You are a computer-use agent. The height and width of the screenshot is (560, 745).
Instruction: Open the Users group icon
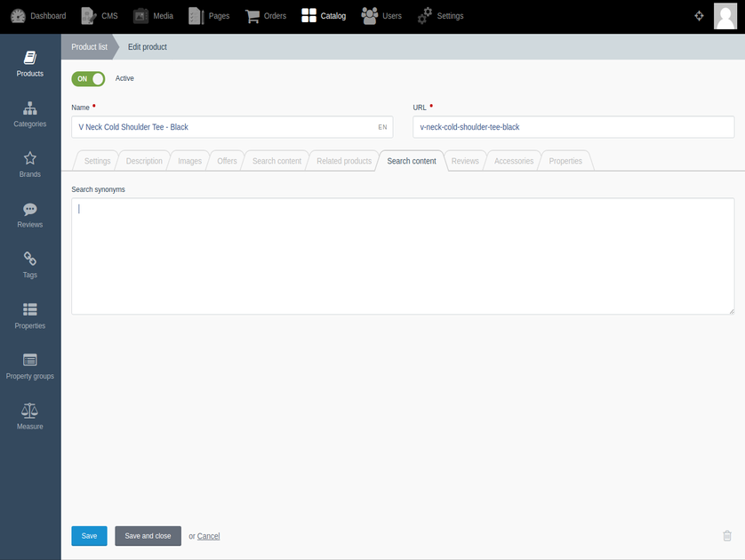[x=370, y=15]
